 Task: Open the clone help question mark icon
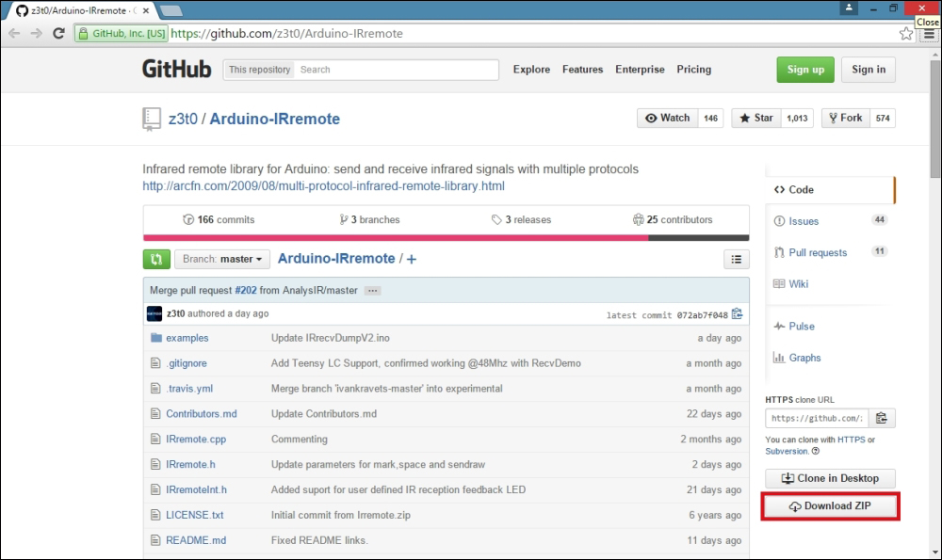coord(815,451)
